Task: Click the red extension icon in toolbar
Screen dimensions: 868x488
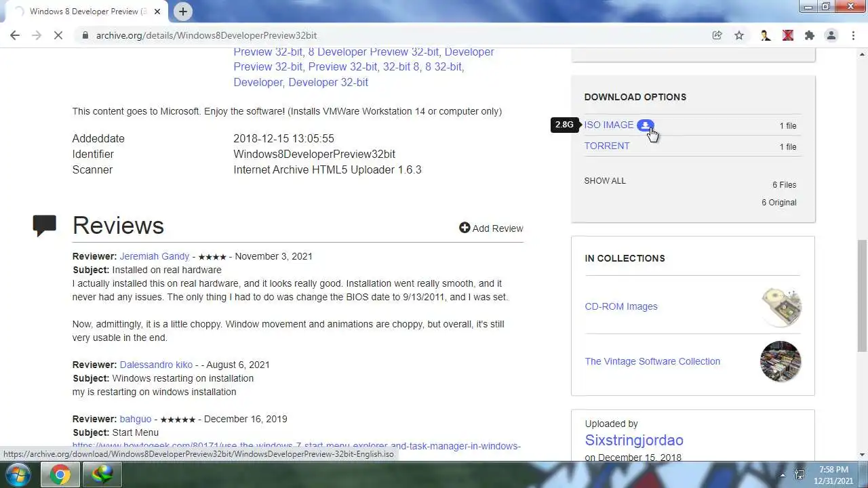Action: point(787,35)
